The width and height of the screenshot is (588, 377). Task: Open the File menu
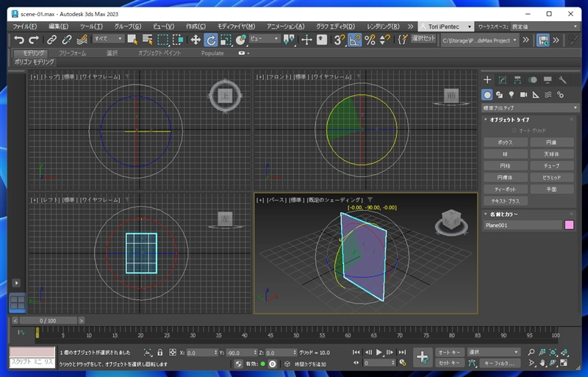coord(25,26)
